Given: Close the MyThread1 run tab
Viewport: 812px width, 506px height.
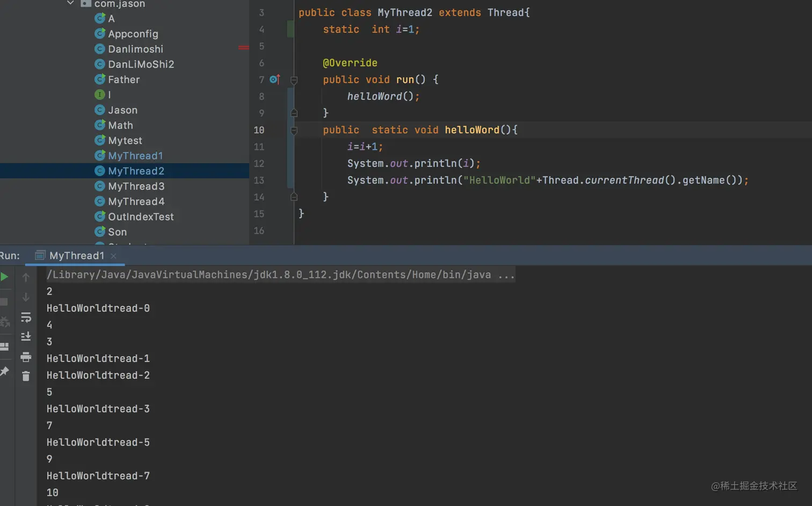Looking at the screenshot, I should (113, 256).
